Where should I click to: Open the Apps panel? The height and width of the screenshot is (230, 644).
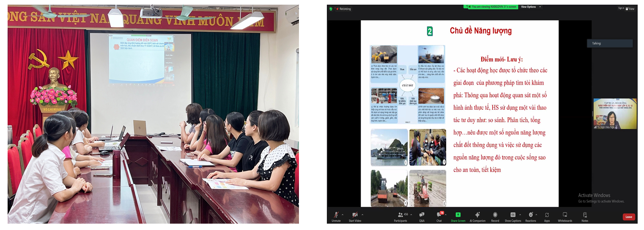coord(547,216)
